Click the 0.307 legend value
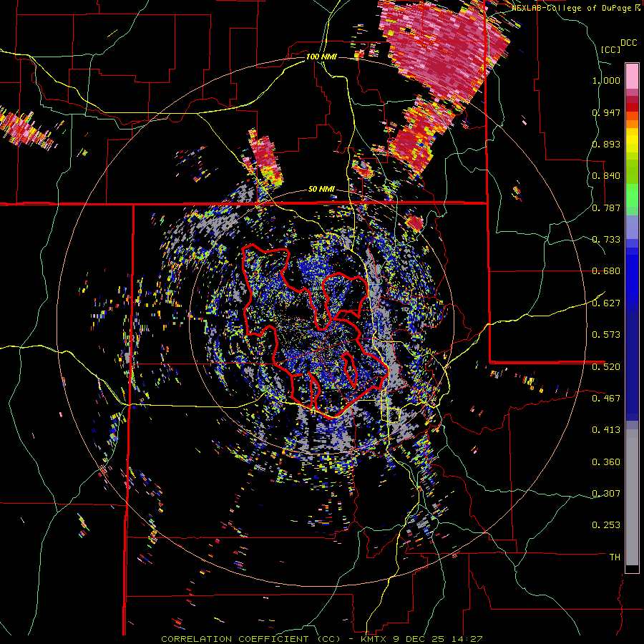Viewport: 644px width, 644px height. pyautogui.click(x=606, y=494)
